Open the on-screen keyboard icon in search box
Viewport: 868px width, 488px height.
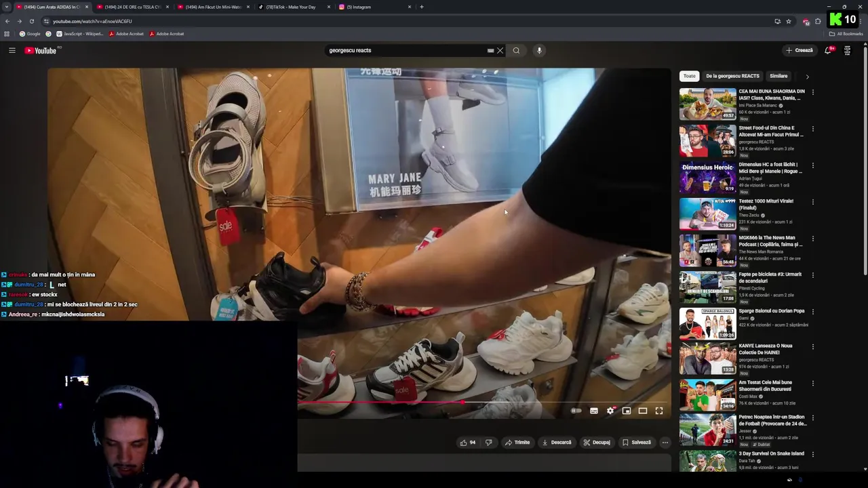click(490, 50)
